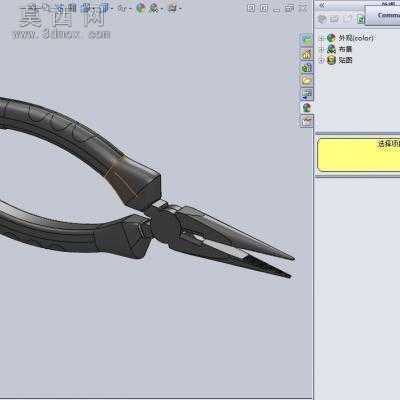
Task: Expand the 外观(color) tree node
Action: point(322,38)
